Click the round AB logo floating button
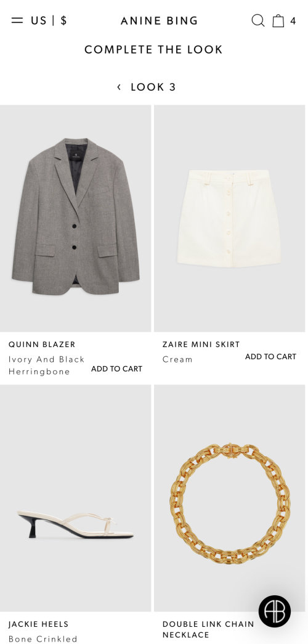This screenshot has height=644, width=308. tap(274, 611)
